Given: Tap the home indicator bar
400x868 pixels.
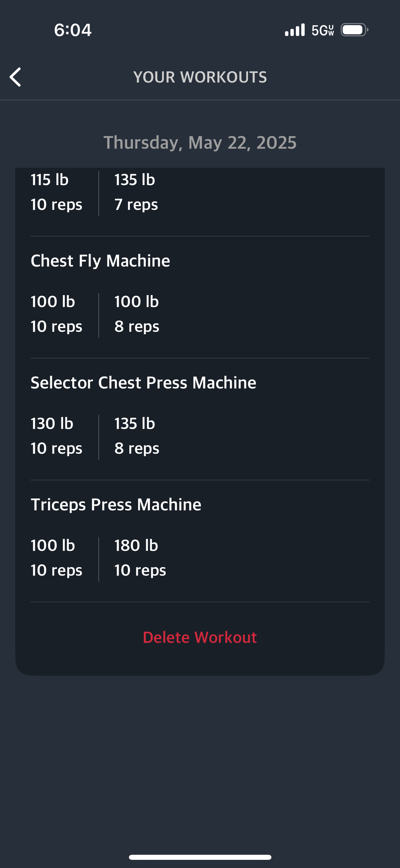Looking at the screenshot, I should (200, 857).
